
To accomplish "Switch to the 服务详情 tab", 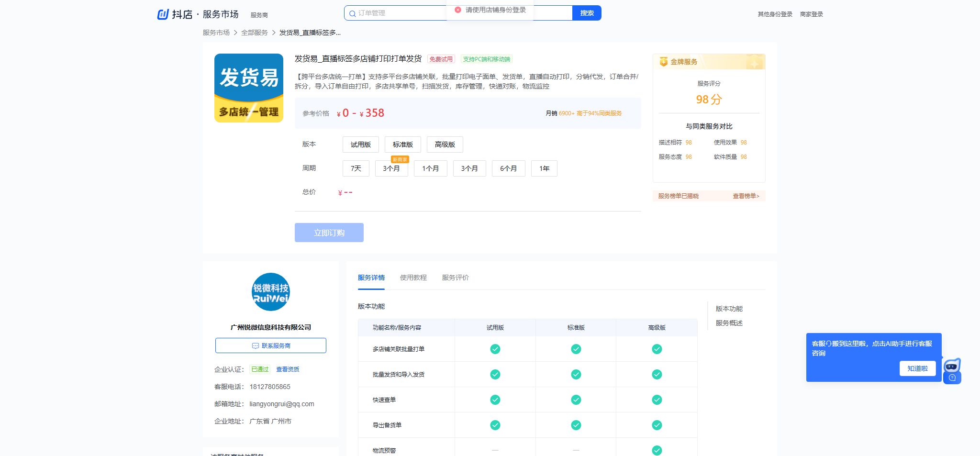I will 371,278.
